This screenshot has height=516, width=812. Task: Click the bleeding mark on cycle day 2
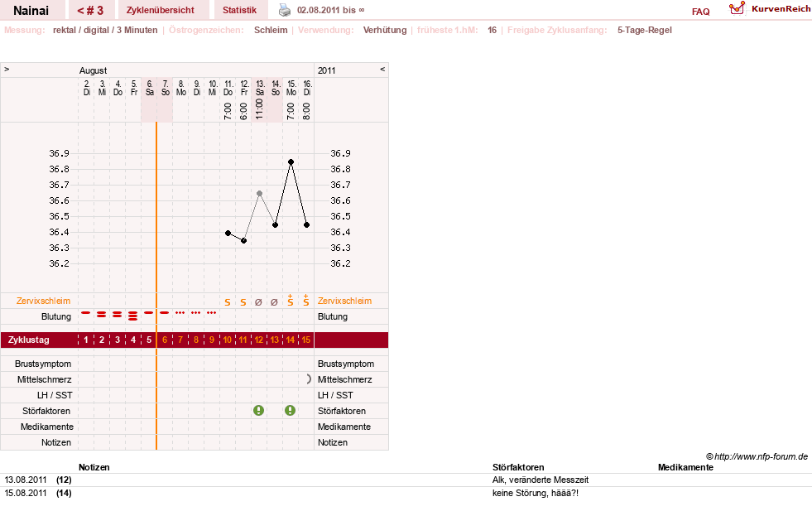[102, 315]
